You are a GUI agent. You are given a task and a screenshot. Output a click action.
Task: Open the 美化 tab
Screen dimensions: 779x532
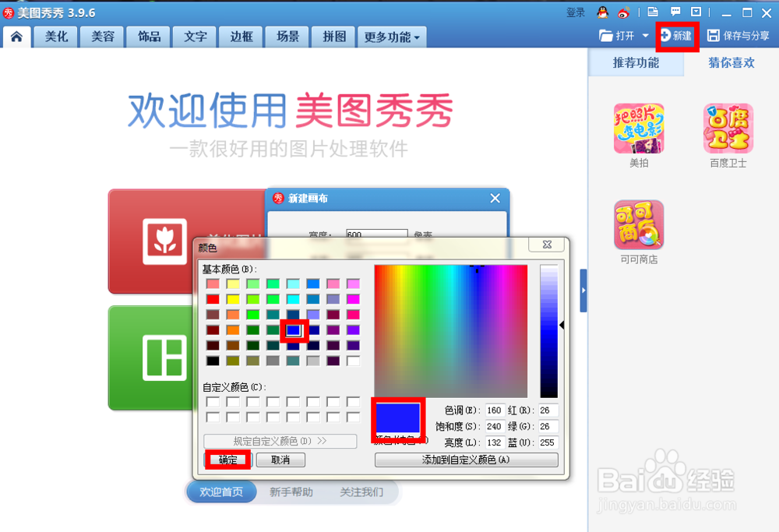(x=56, y=37)
